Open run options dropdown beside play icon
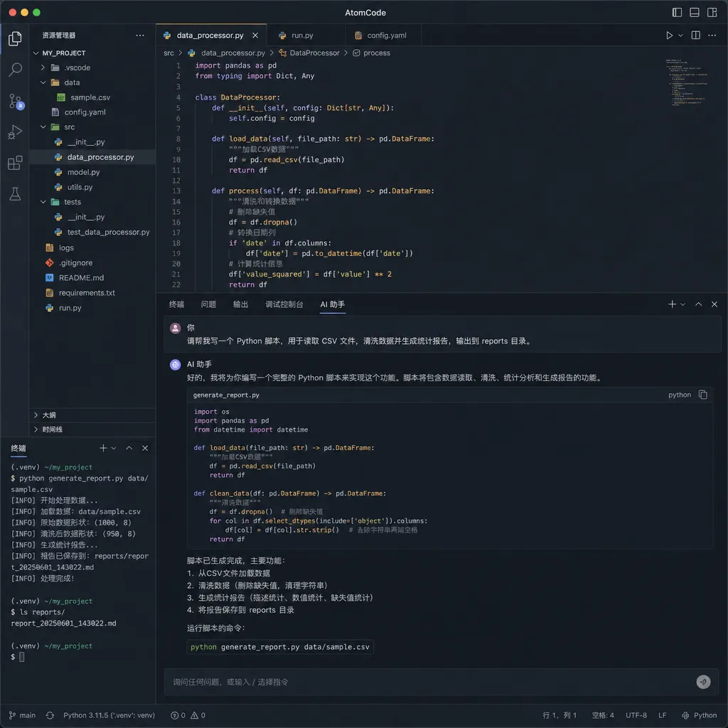Screen dimensions: 728x728 tap(680, 36)
